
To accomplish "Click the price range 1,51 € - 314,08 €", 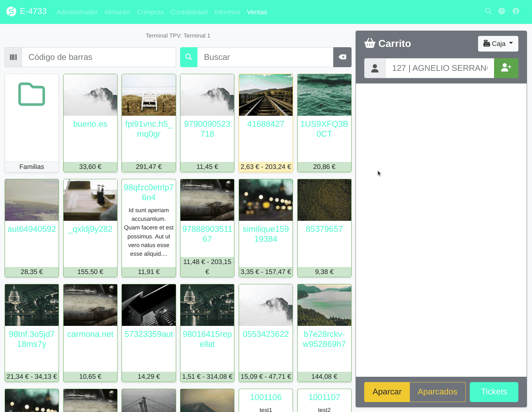I will tap(207, 376).
